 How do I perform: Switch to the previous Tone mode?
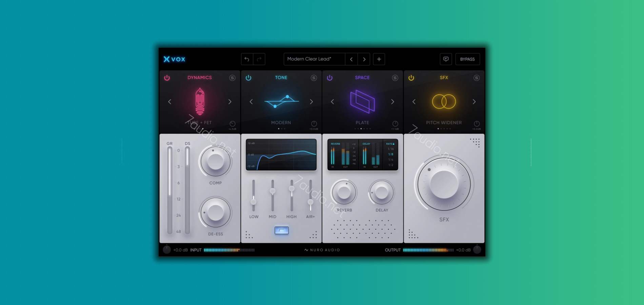pos(251,102)
